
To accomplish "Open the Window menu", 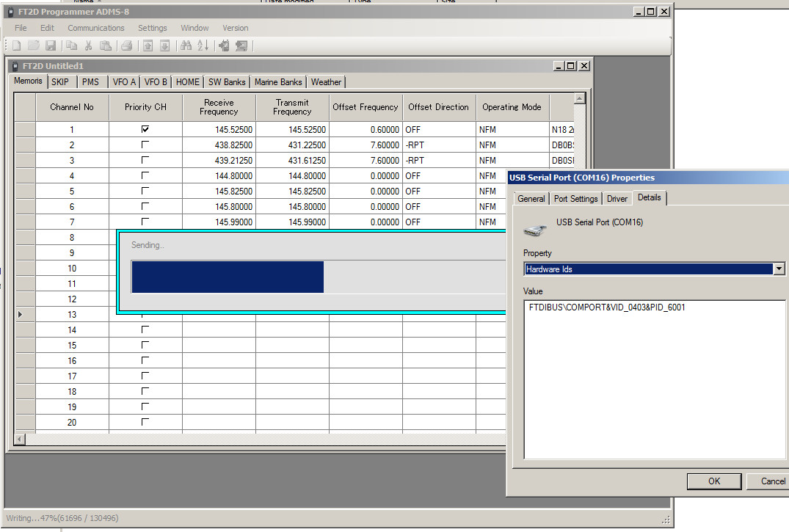I will [x=194, y=28].
